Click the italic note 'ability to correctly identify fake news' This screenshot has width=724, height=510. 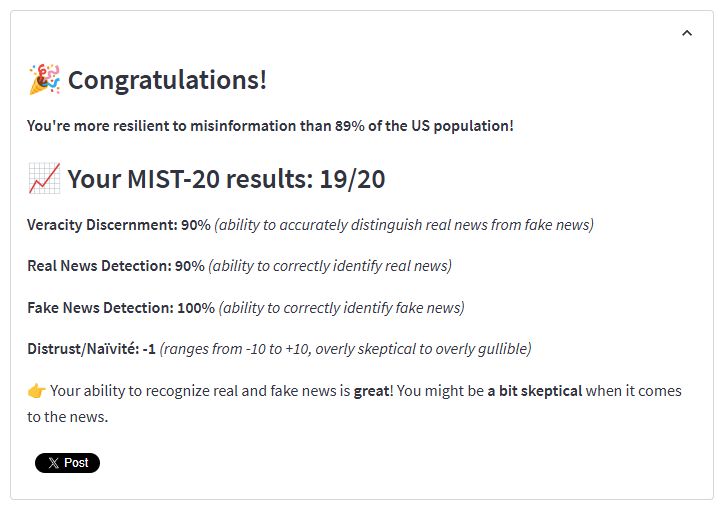point(342,308)
